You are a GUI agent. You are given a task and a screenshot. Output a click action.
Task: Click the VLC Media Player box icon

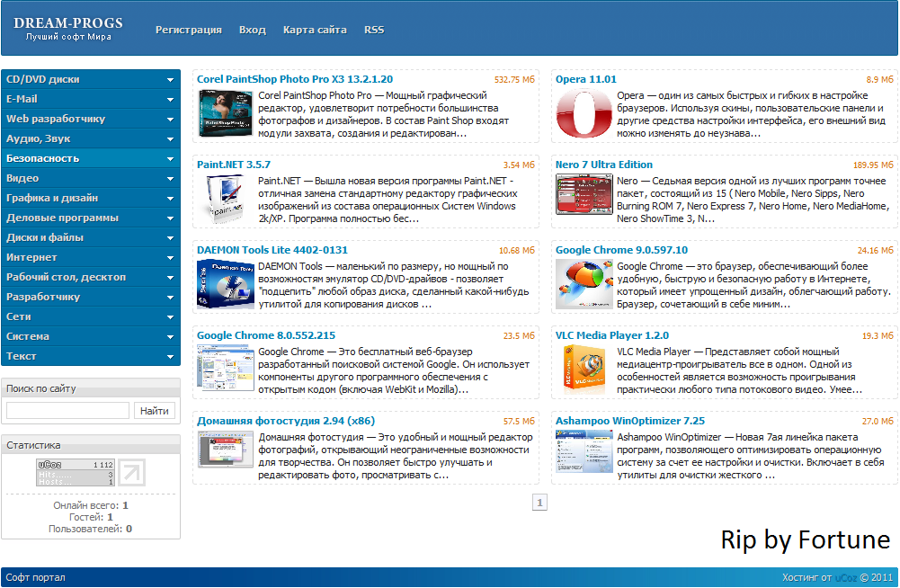[584, 368]
